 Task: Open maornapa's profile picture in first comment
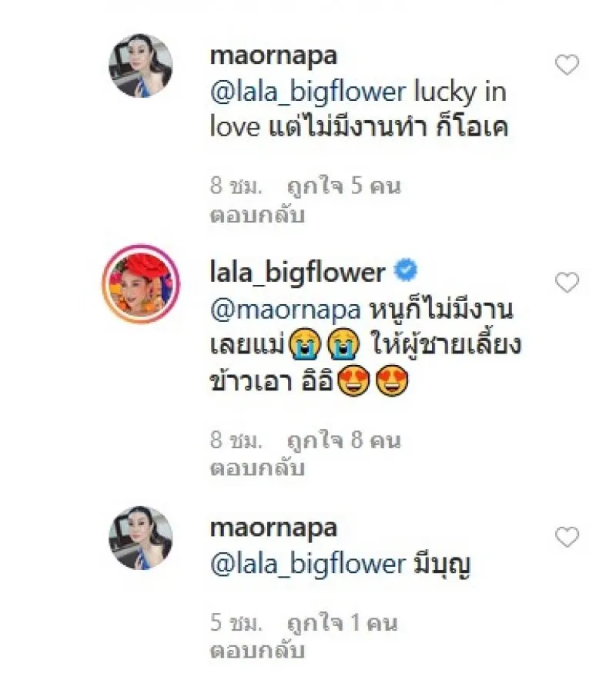point(141,65)
